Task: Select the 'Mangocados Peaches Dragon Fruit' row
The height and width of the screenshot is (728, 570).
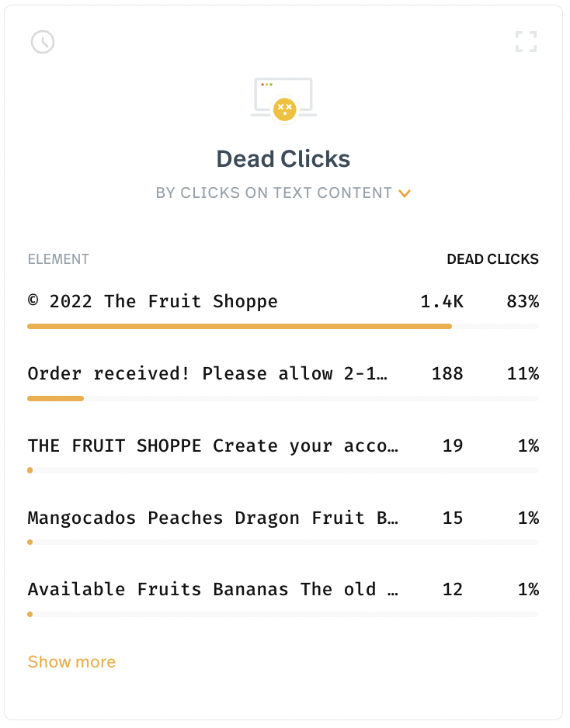Action: (x=283, y=525)
